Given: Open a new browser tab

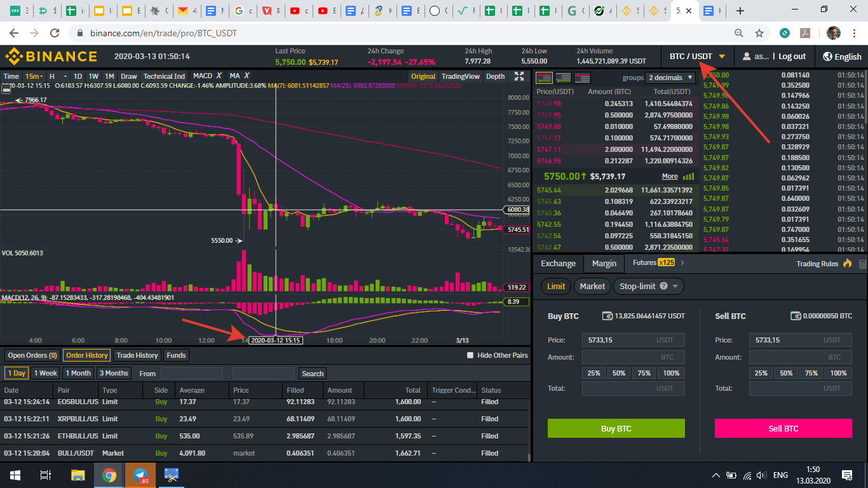Looking at the screenshot, I should tap(740, 11).
